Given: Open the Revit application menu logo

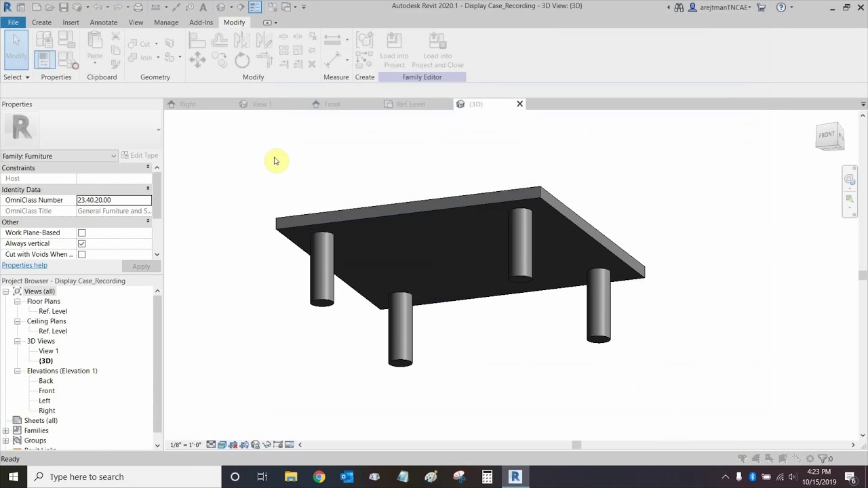Looking at the screenshot, I should [7, 7].
